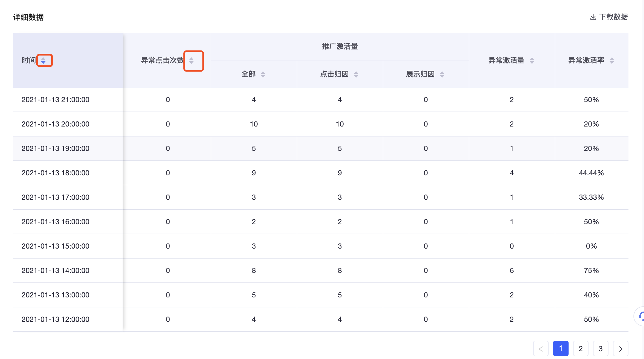Sort by 异常激活量 arrow icon
The image size is (644, 359).
[x=532, y=60]
